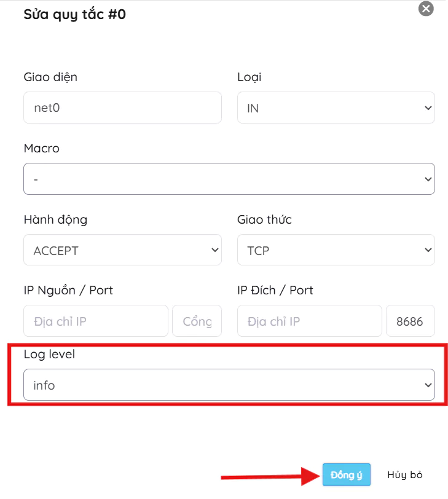This screenshot has height=499, width=448.
Task: Click the Hành động label
Action: point(55,219)
